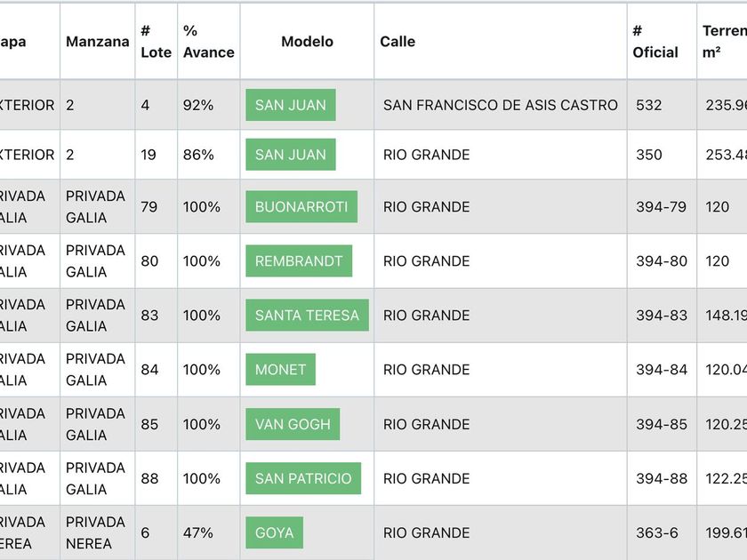Image resolution: width=747 pixels, height=560 pixels.
Task: Open the BUONARROTI model badge
Action: click(301, 207)
